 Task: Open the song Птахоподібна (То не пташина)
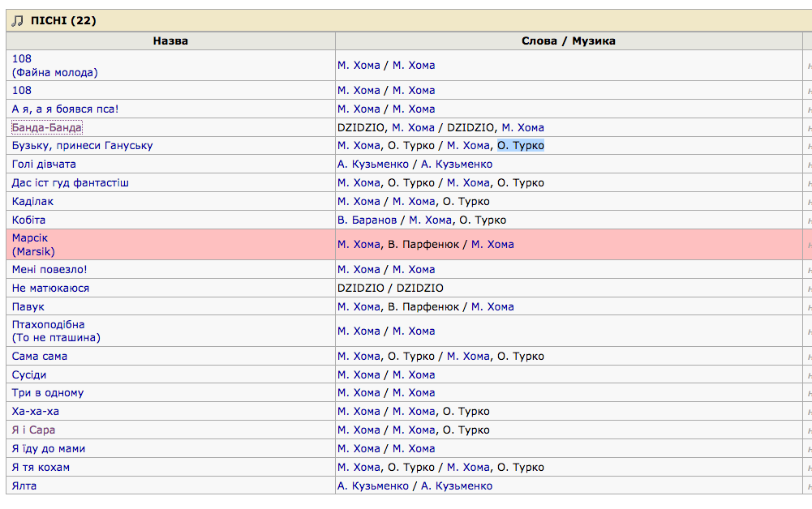[56, 331]
